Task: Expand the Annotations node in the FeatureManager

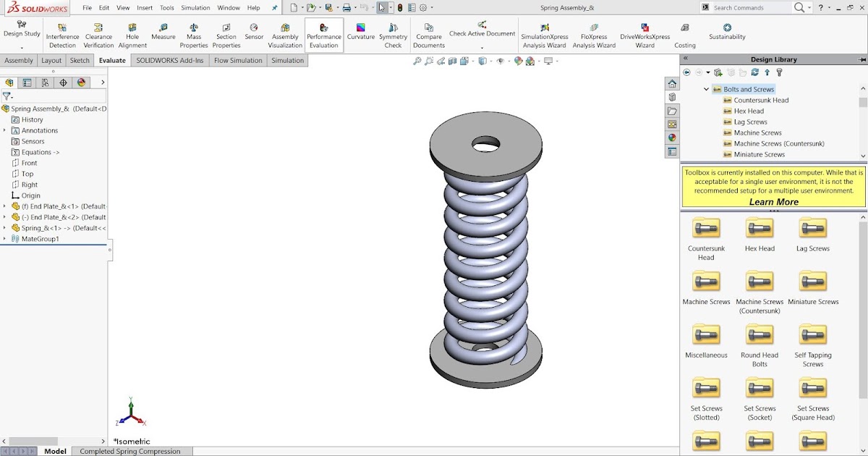Action: [5, 130]
